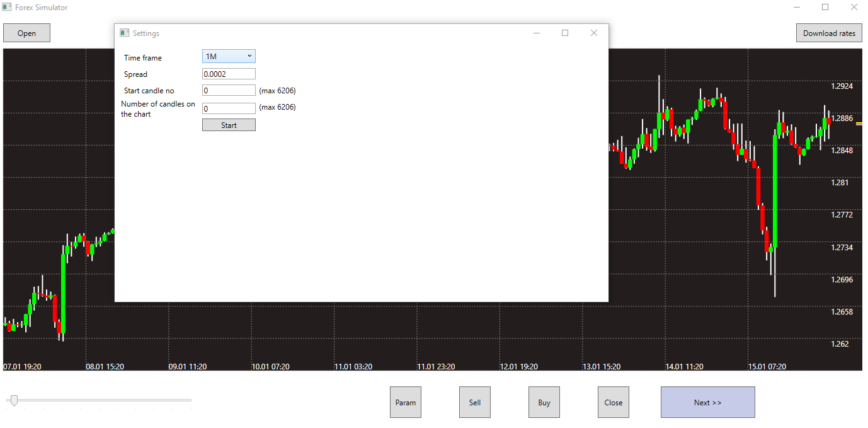Click the chart zoom slider thumb

[13, 400]
